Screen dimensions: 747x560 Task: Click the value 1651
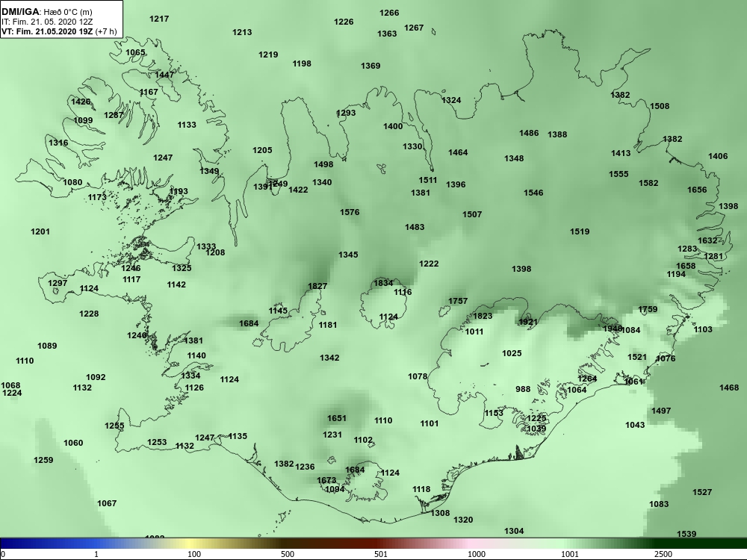point(337,418)
